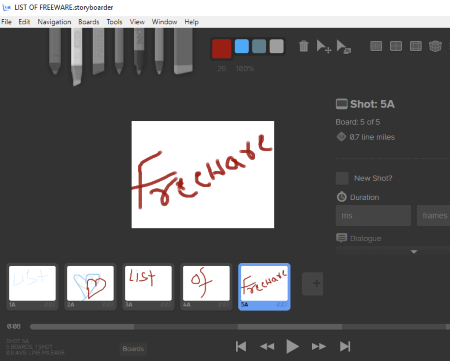Click the timeline scrubber bar
This screenshot has height=361, width=450.
[x=240, y=327]
